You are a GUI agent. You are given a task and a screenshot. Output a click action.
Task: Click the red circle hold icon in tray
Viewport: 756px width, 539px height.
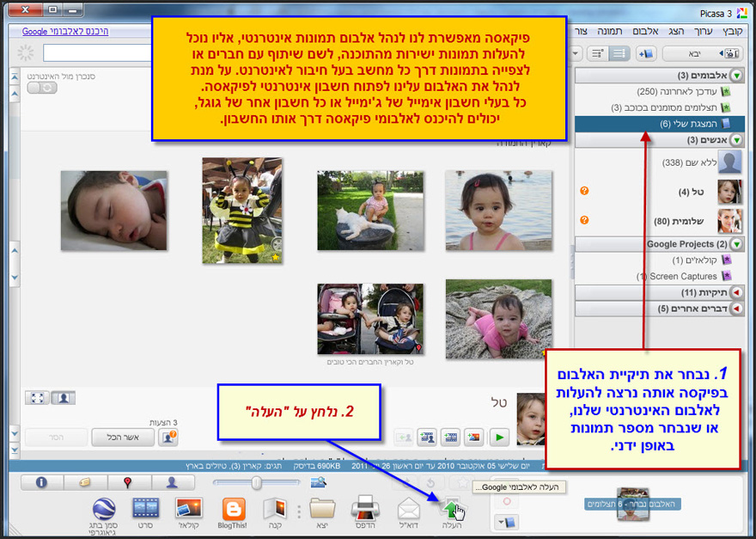pos(507,501)
